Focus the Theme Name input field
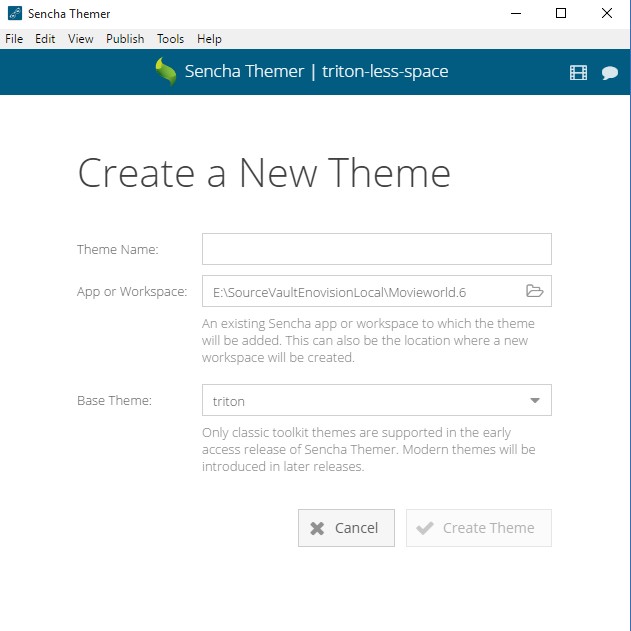The width and height of the screenshot is (631, 631). coord(377,249)
